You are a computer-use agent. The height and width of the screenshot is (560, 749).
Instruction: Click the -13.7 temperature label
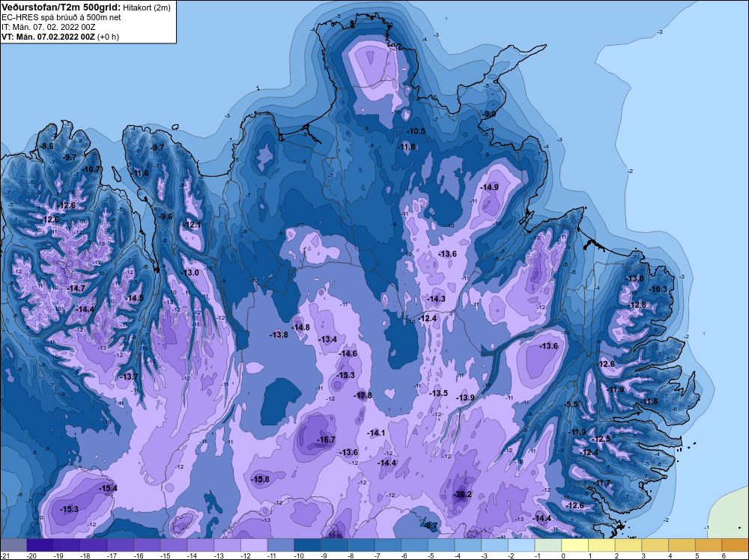click(129, 377)
